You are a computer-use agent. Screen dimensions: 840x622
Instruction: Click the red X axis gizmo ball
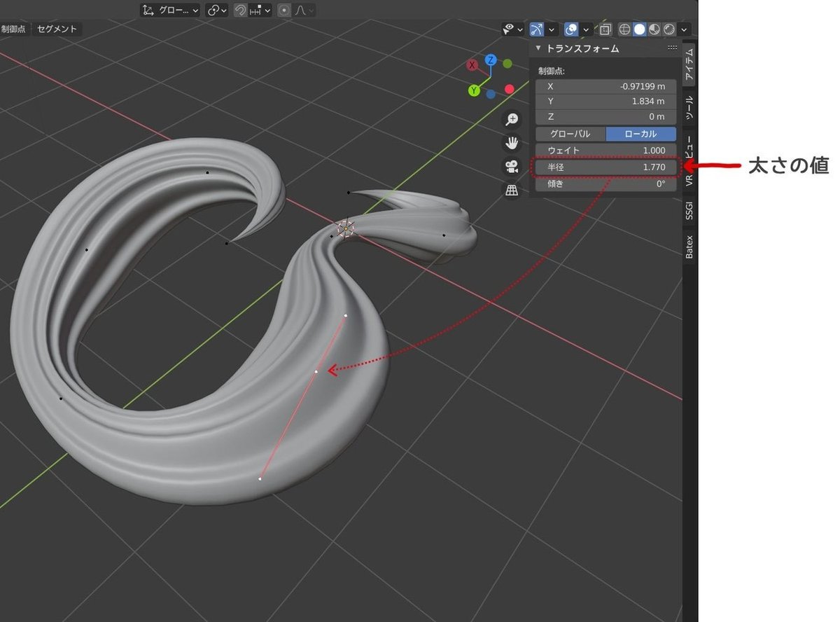click(472, 64)
